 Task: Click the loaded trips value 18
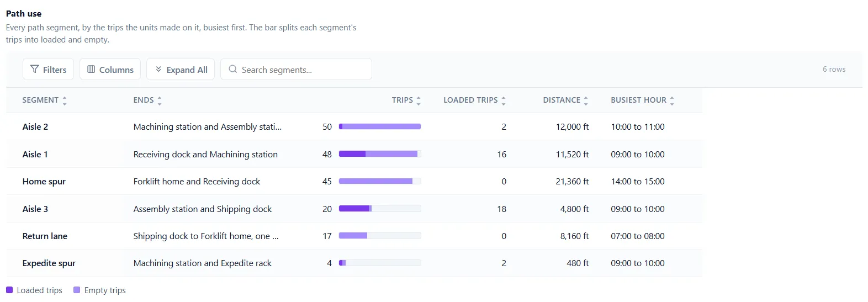(501, 209)
